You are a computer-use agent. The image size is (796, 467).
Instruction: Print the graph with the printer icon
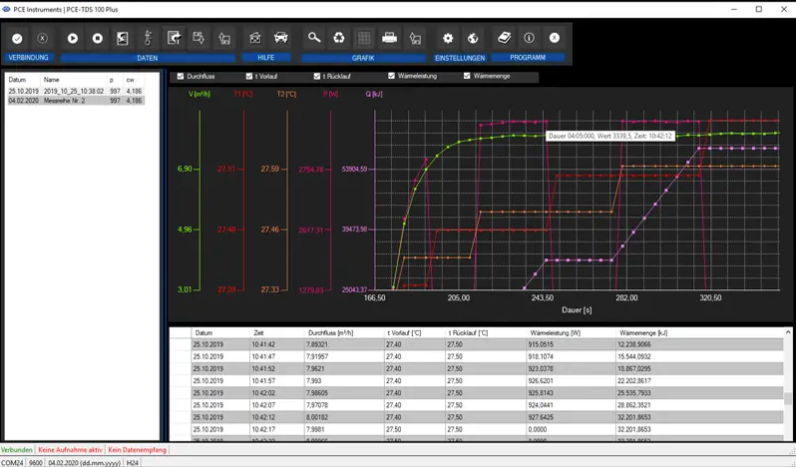pos(390,38)
